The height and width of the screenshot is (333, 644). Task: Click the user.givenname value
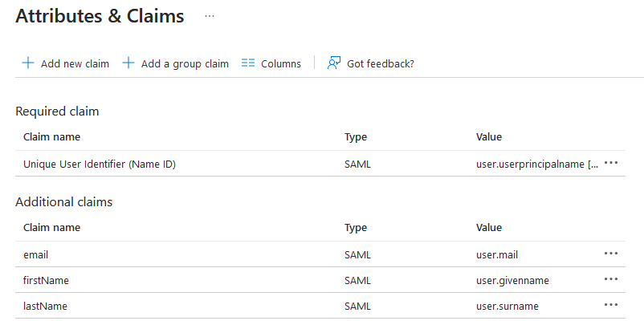click(x=512, y=281)
